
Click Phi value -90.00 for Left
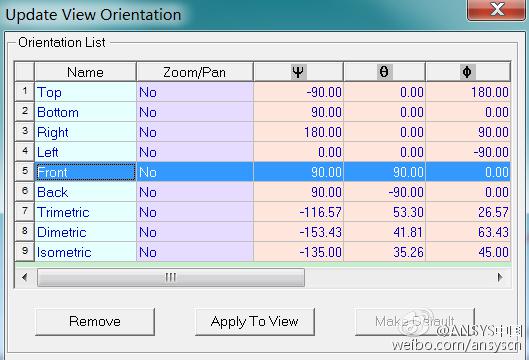tap(468, 151)
